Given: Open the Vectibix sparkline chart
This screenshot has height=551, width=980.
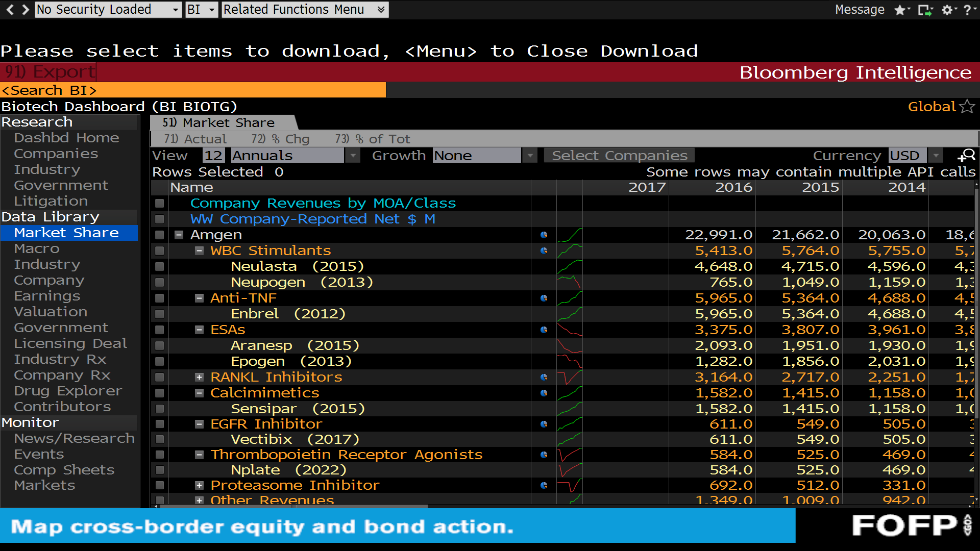Looking at the screenshot, I should 570,439.
